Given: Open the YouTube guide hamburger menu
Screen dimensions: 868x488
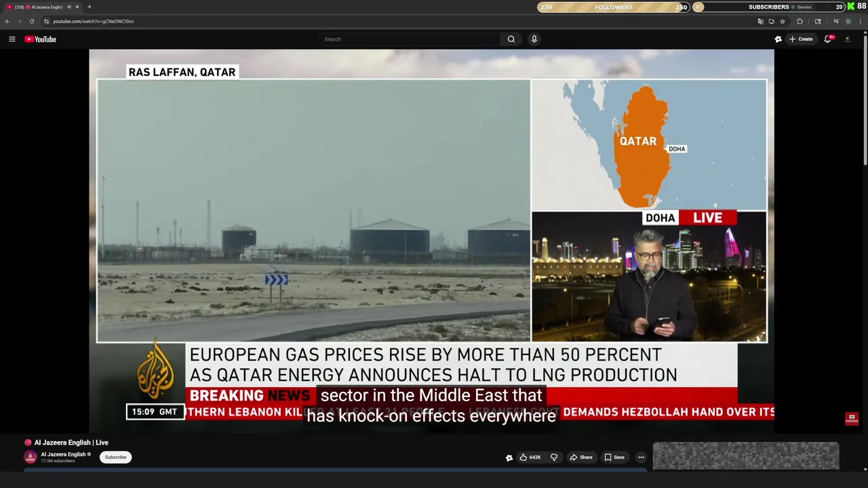Looking at the screenshot, I should [12, 39].
